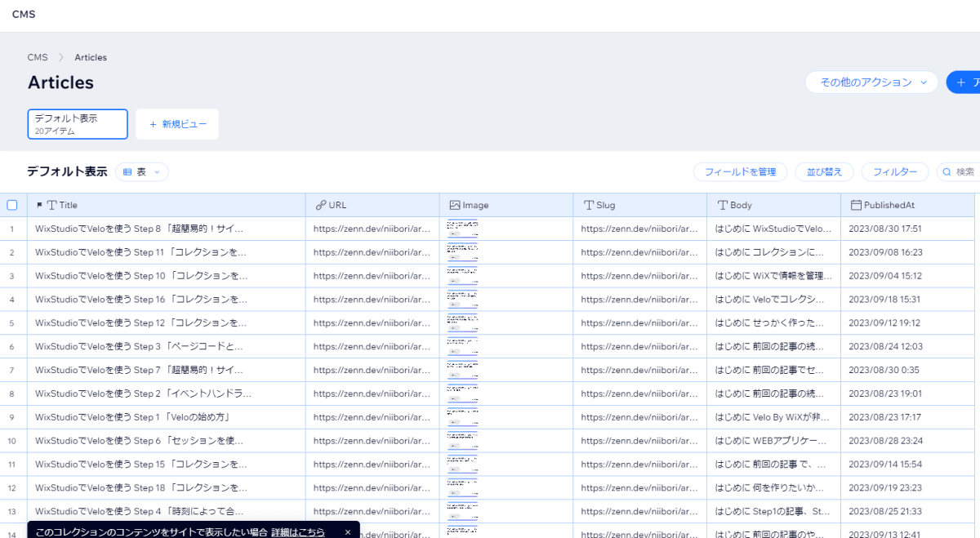Go to CMS breadcrumb link
Image resolution: width=980 pixels, height=538 pixels.
tap(38, 57)
